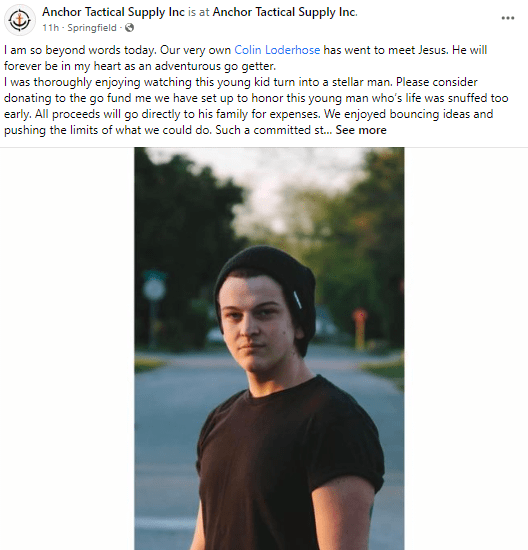Open the photo of the man in a beanie
Screen dimensions: 528x550
[269, 348]
